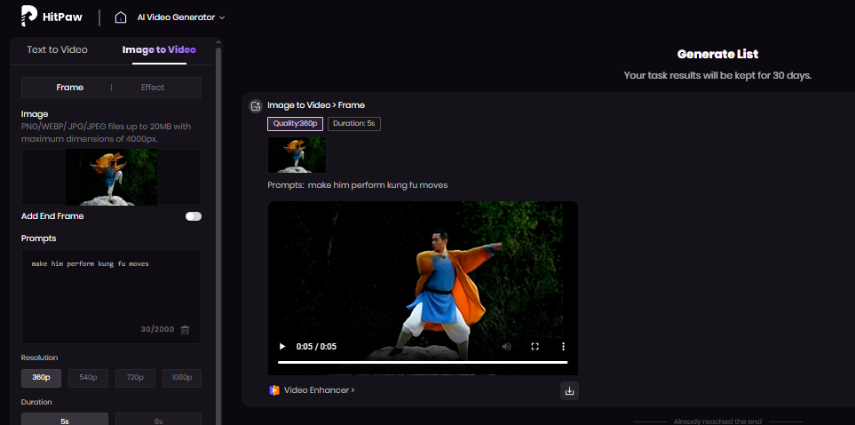
Task: Select the 8s duration option
Action: (158, 420)
